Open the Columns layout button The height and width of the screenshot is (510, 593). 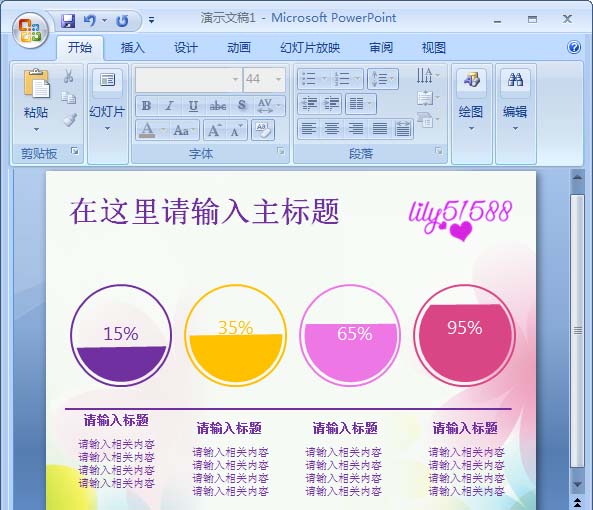coord(360,104)
